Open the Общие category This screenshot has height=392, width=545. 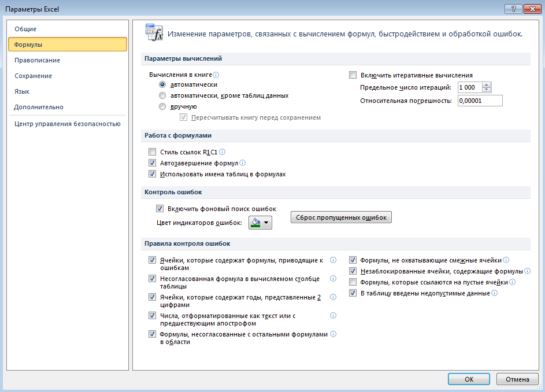68,29
